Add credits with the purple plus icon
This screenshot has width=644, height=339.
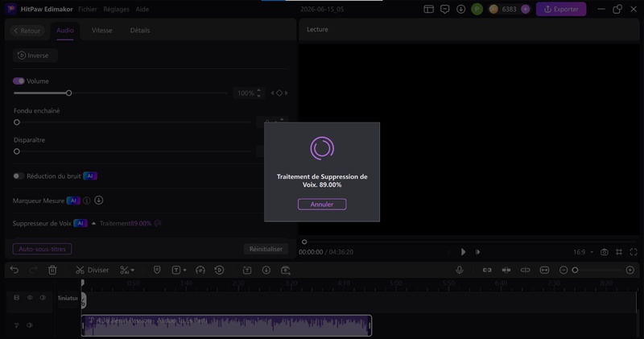tap(526, 9)
